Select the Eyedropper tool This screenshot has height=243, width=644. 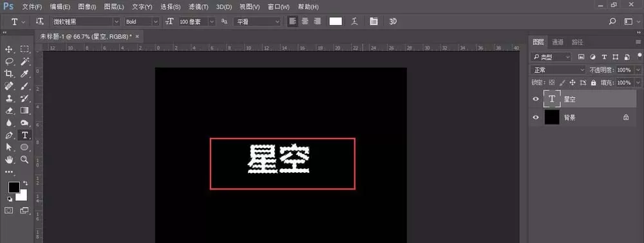tap(24, 73)
